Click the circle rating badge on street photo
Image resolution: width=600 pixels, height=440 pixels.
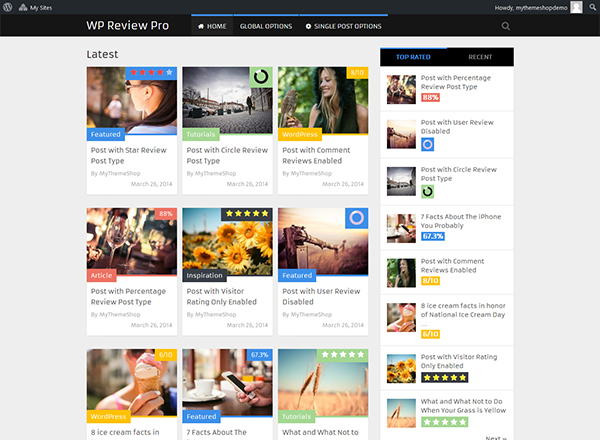(x=261, y=77)
